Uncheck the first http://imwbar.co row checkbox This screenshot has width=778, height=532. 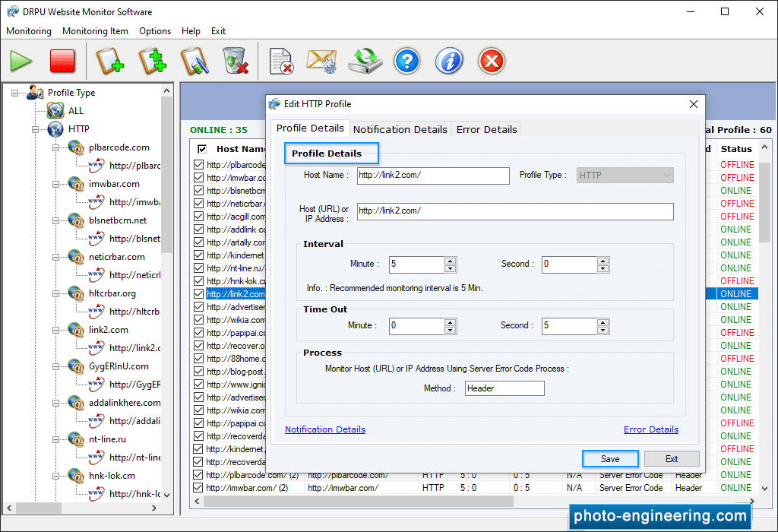199,177
